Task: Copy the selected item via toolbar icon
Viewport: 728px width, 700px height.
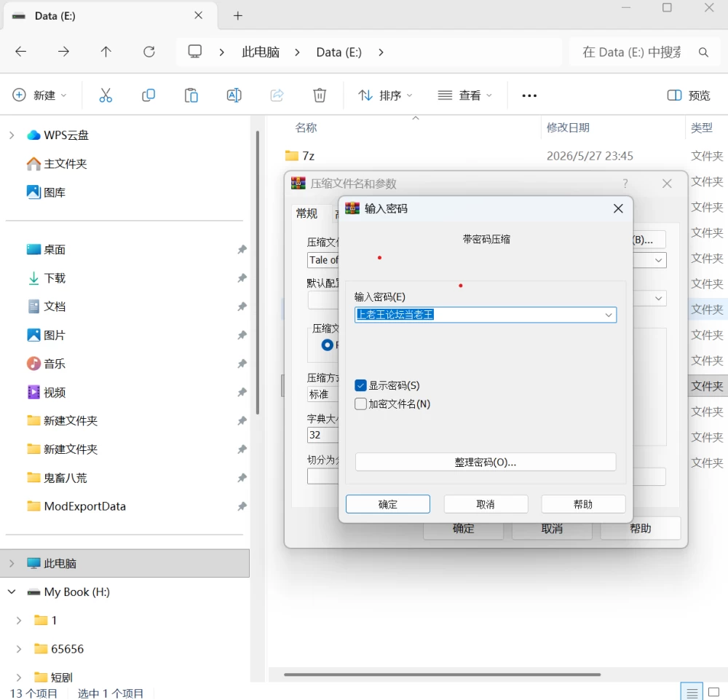Action: point(149,95)
